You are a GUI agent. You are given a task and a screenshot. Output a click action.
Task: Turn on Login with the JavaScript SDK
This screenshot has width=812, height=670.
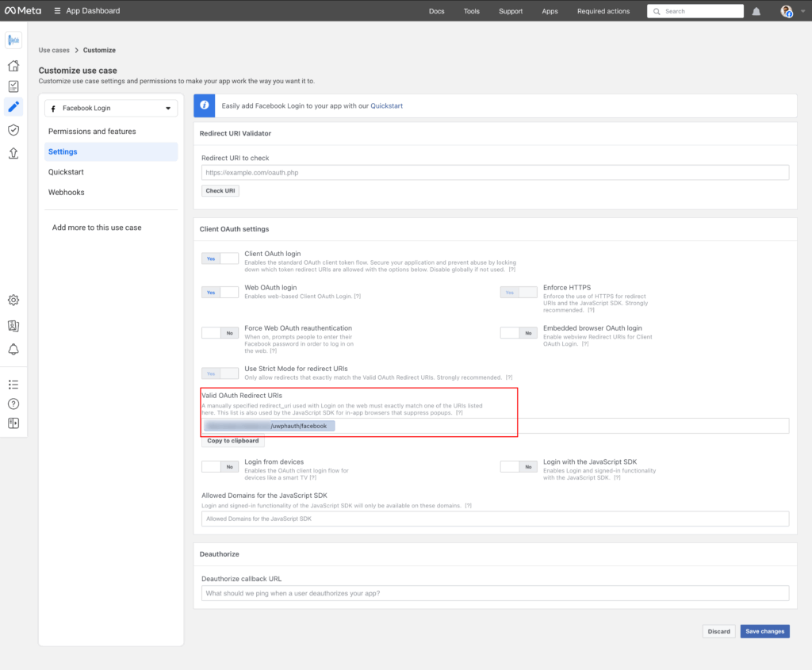tap(519, 467)
